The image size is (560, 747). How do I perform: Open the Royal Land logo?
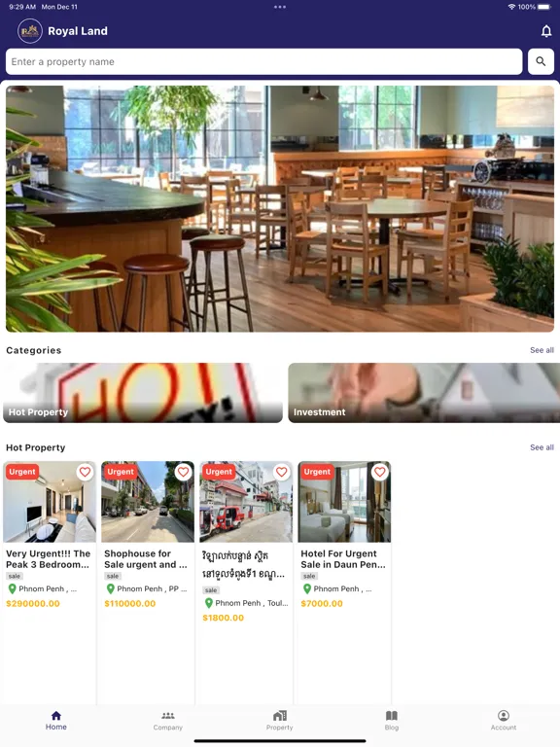tap(30, 31)
